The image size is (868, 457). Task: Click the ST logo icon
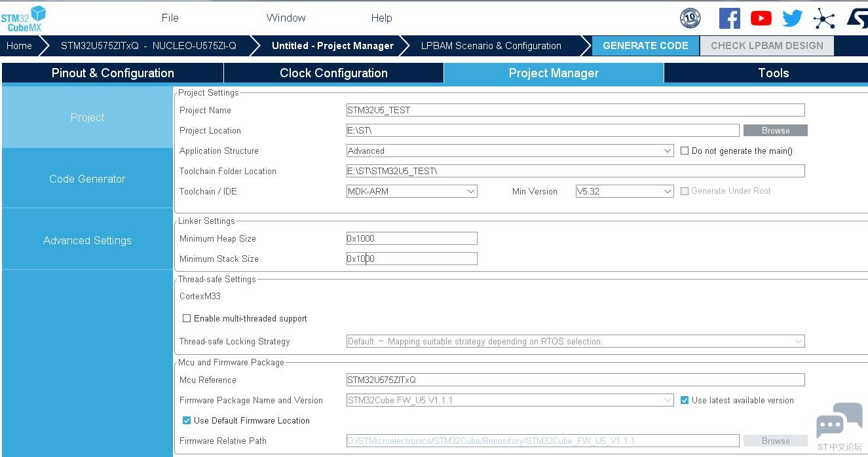(858, 18)
